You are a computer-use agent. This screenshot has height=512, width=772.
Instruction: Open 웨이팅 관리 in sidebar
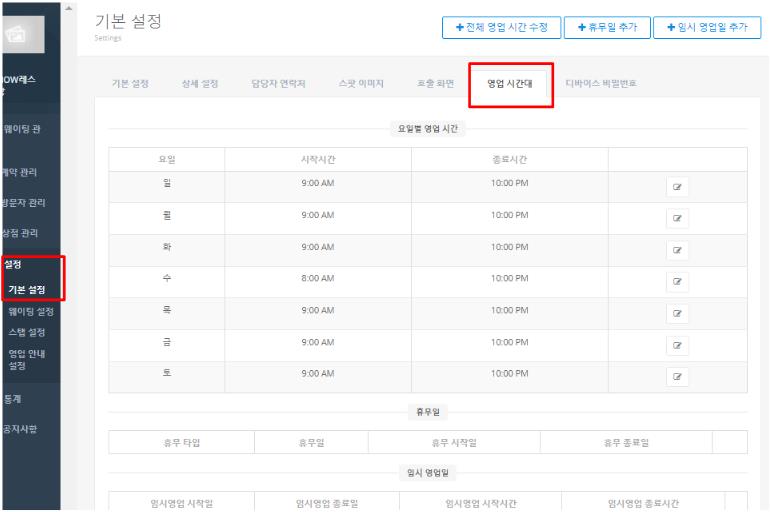point(22,129)
